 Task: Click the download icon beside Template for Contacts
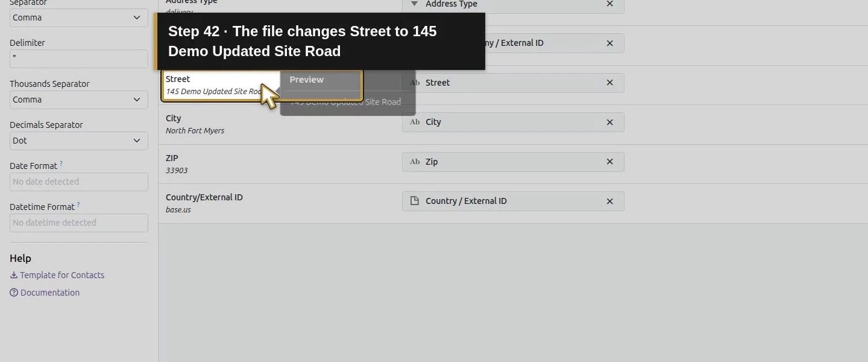point(14,275)
